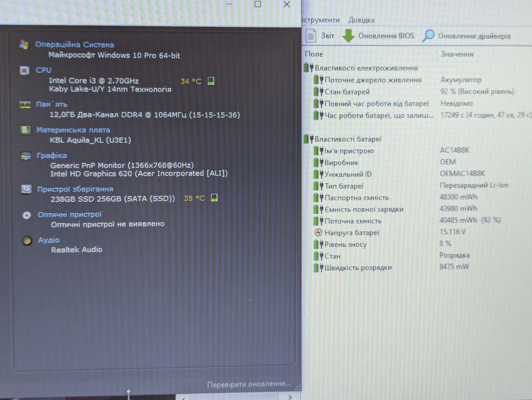Image resolution: width=532 pixels, height=400 pixels.
Task: Click the motherboard icon for Материнська плата
Action: (26, 130)
